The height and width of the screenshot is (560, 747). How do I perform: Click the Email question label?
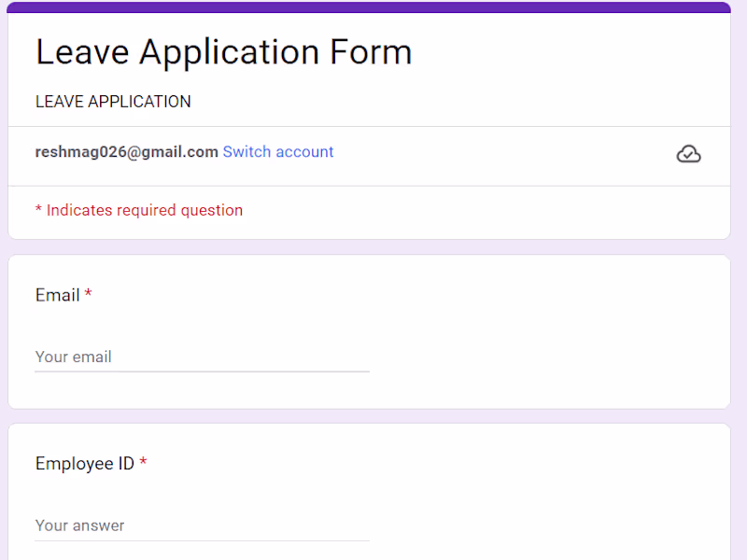(x=57, y=295)
